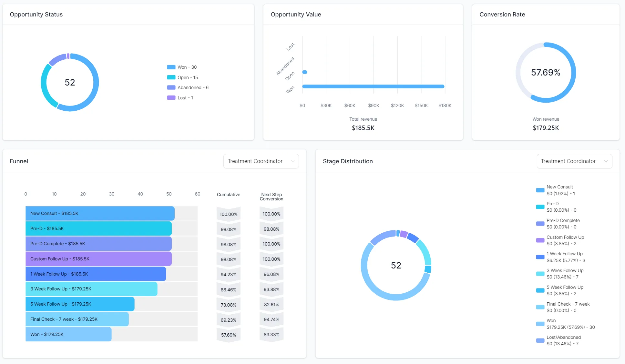Click the New Consult funnel bar
Viewport: 625px width, 364px height.
pos(100,213)
